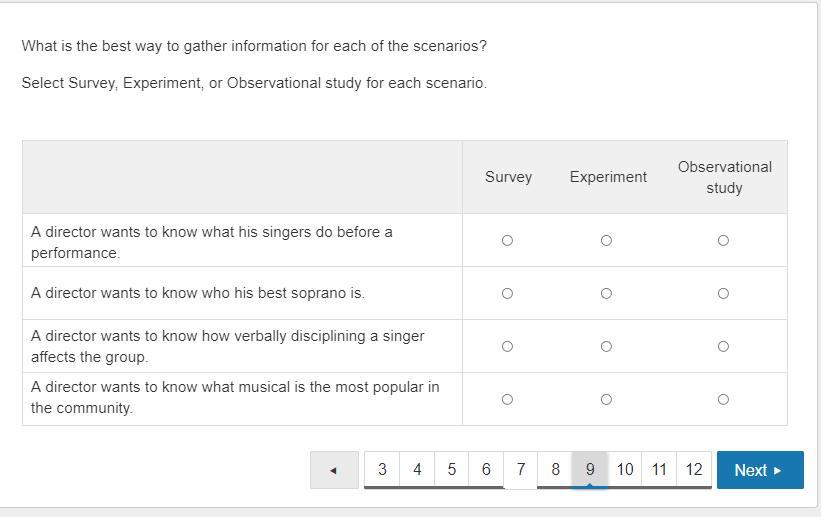The height and width of the screenshot is (517, 821).
Task: Click the Next button
Action: click(x=759, y=470)
